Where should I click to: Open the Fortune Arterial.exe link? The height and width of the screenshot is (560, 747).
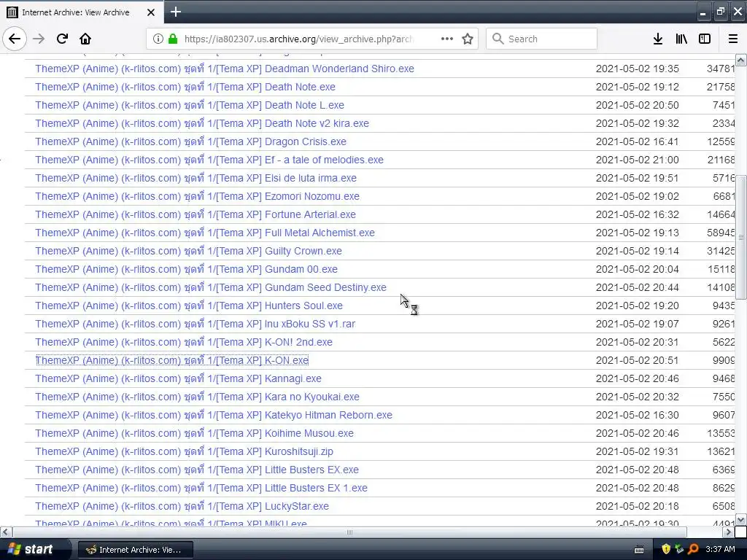pyautogui.click(x=196, y=214)
